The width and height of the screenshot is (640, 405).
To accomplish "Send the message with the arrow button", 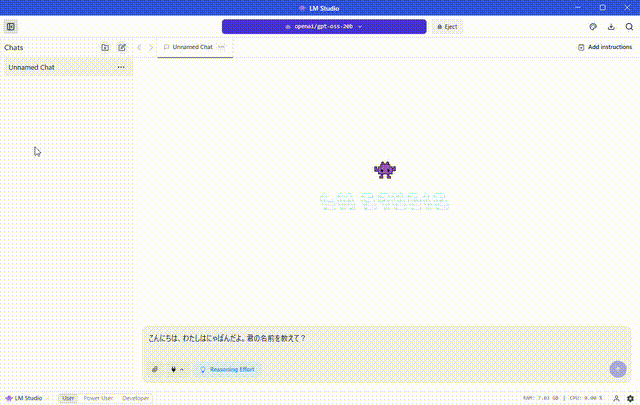I will 618,369.
